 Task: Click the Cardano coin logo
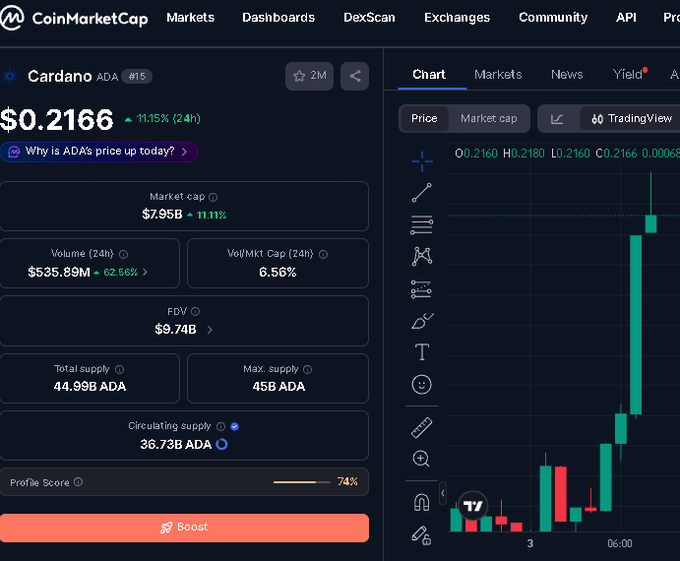coord(10,76)
